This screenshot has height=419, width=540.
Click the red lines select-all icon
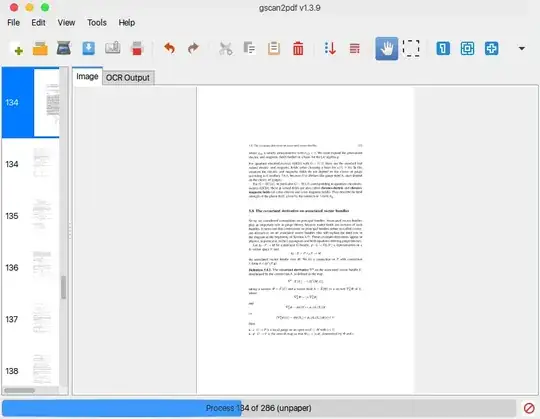click(354, 49)
